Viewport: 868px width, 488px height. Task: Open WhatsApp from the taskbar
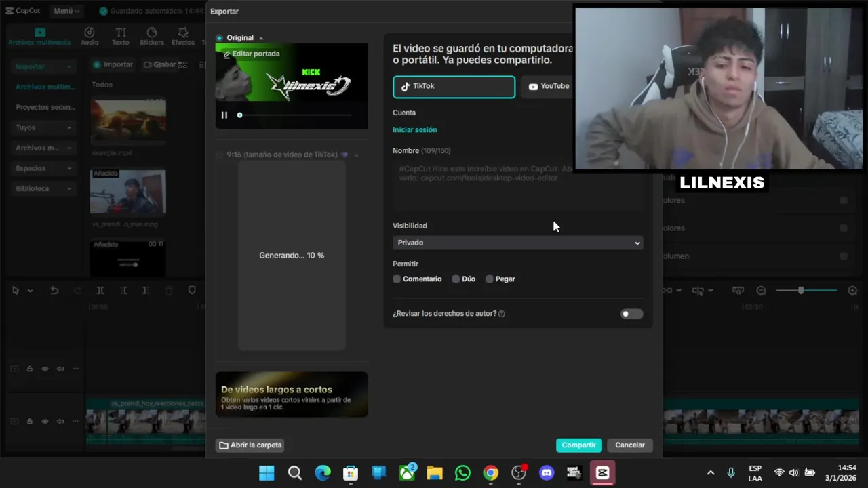click(x=462, y=473)
